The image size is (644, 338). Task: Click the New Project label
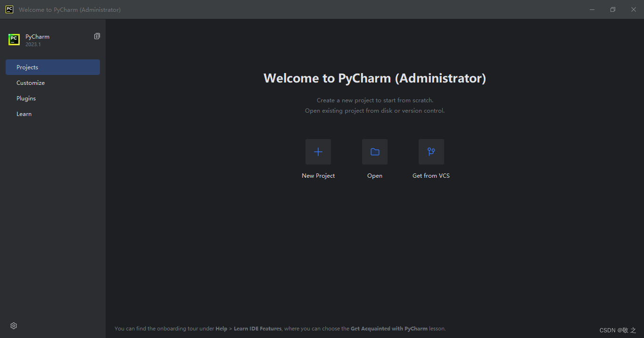pos(318,176)
